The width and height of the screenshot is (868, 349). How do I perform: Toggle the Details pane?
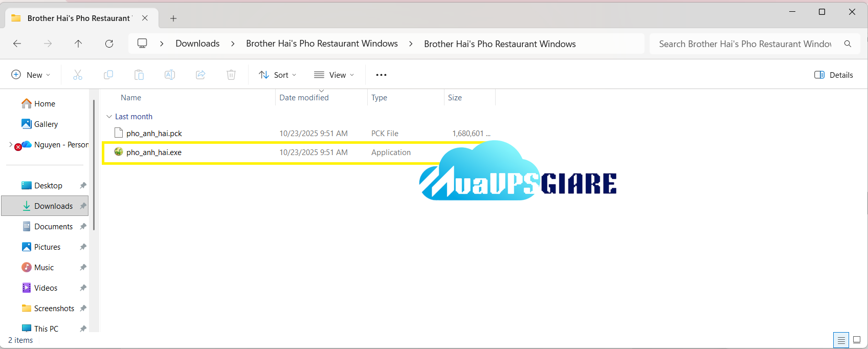coord(833,75)
